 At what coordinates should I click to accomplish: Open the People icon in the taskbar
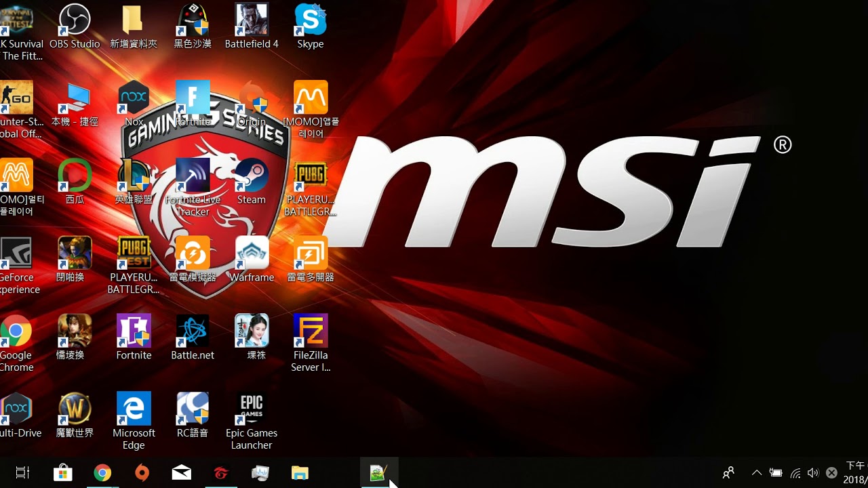pos(729,473)
